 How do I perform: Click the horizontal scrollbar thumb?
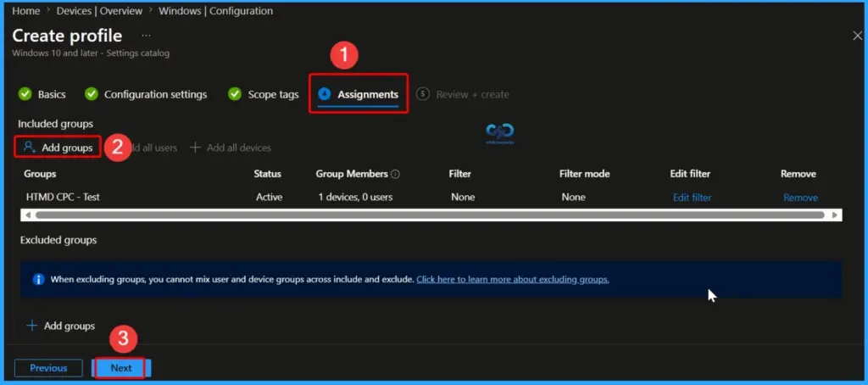pyautogui.click(x=430, y=215)
